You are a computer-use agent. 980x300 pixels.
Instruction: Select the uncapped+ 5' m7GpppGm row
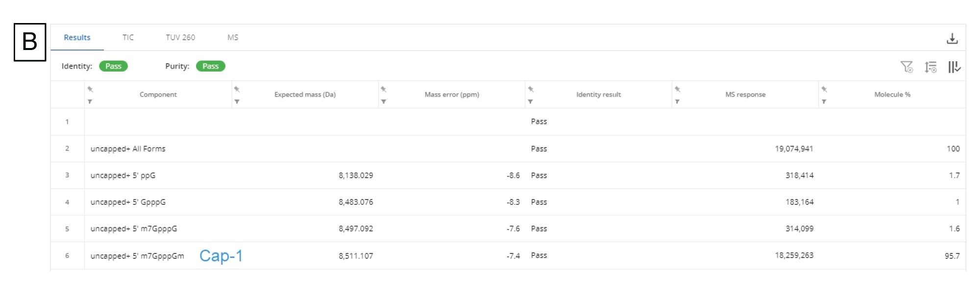click(x=137, y=256)
